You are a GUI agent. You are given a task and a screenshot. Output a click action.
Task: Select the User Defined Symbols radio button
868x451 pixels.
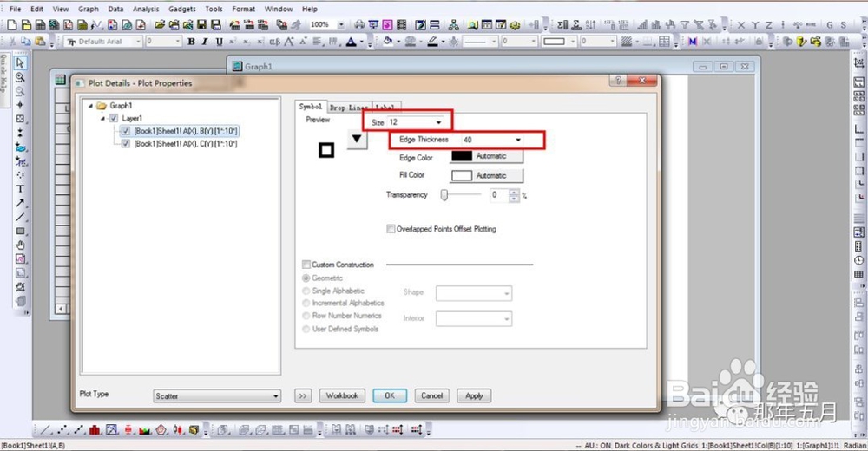point(306,330)
